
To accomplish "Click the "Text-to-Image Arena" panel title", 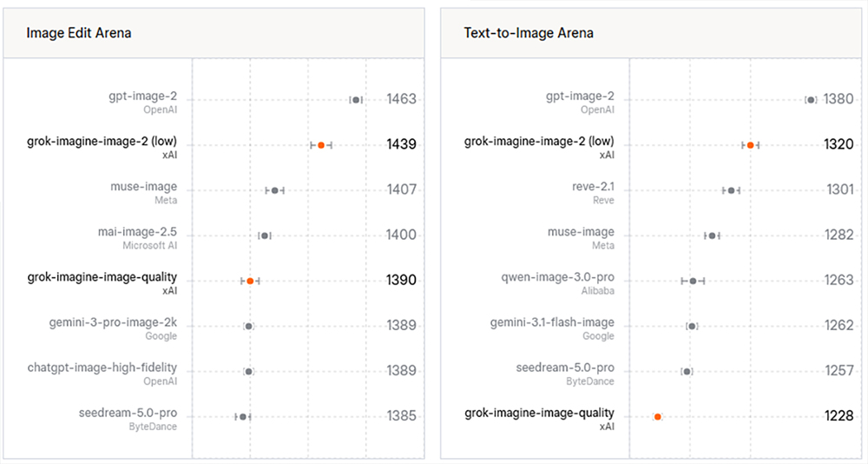I will [529, 33].
